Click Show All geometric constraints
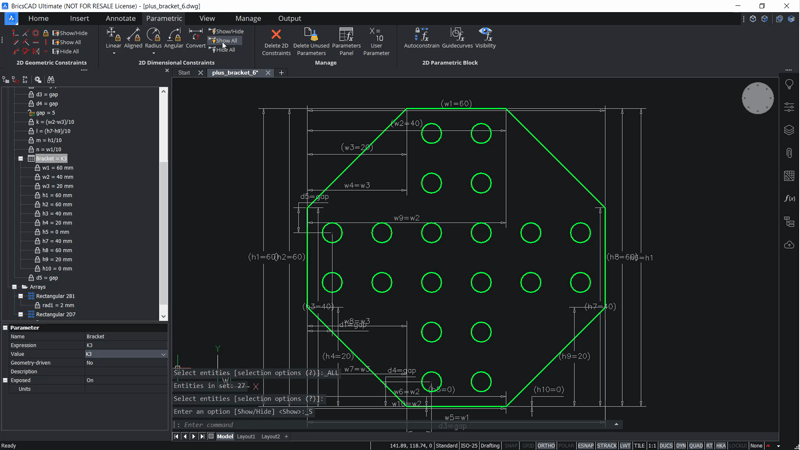The image size is (800, 450). click(67, 42)
